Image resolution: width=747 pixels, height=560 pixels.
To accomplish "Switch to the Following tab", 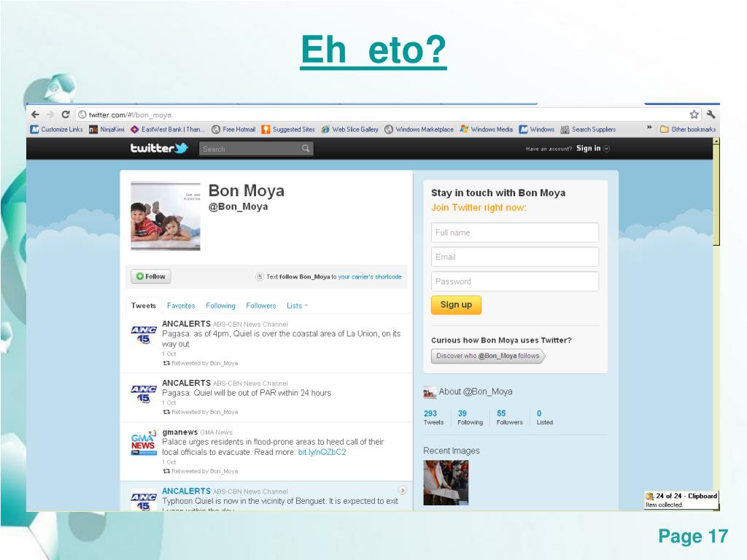I will tap(220, 306).
